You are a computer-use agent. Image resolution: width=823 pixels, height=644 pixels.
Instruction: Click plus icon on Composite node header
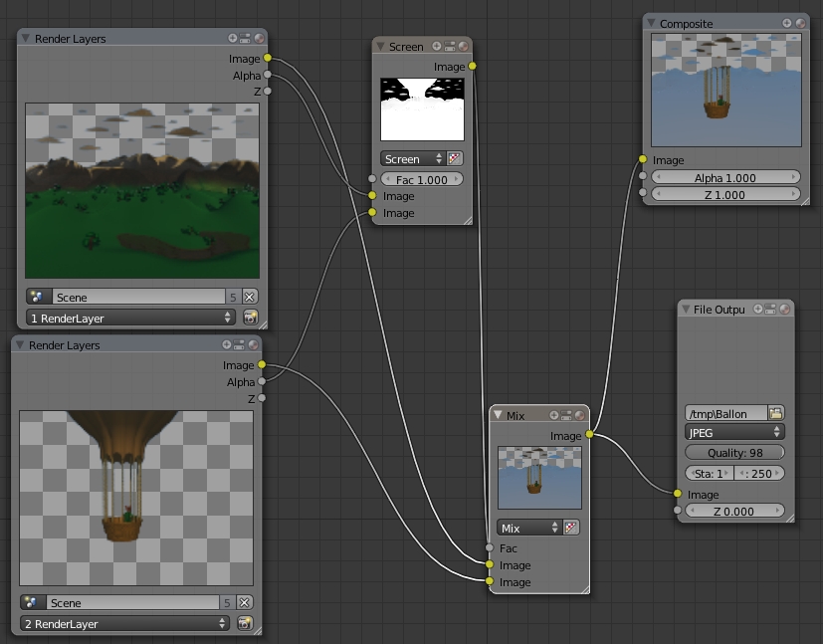pos(786,23)
